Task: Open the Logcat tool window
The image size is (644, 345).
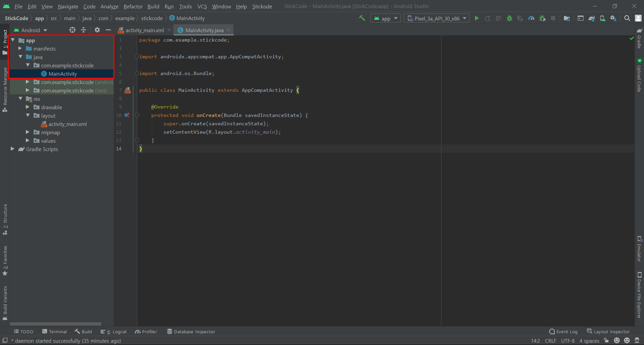Action: click(x=114, y=332)
